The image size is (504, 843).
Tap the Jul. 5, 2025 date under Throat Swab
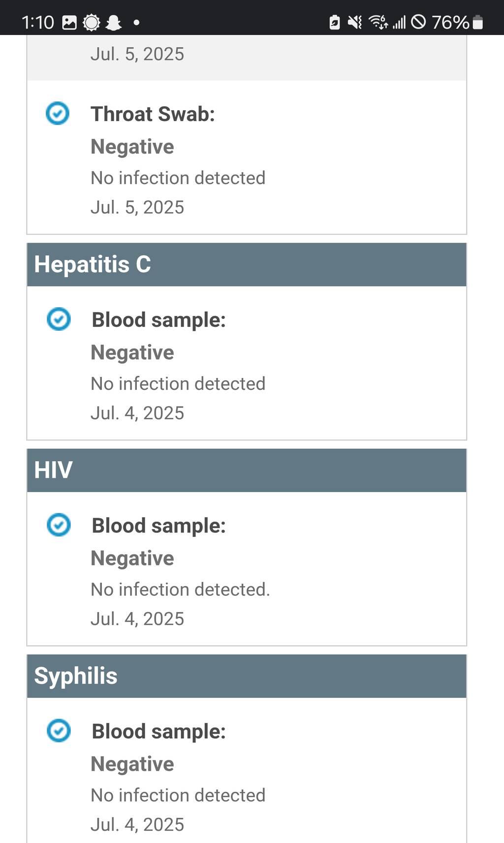click(x=137, y=207)
